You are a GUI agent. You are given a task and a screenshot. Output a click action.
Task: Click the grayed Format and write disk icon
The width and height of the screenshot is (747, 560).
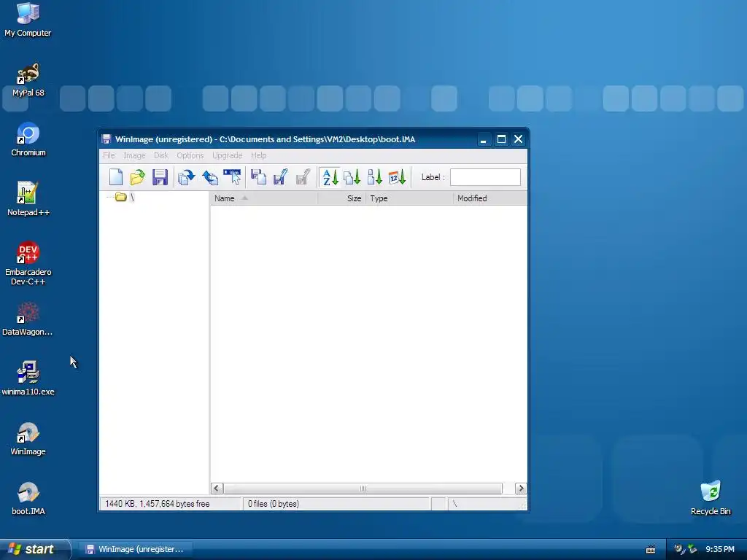pos(303,177)
